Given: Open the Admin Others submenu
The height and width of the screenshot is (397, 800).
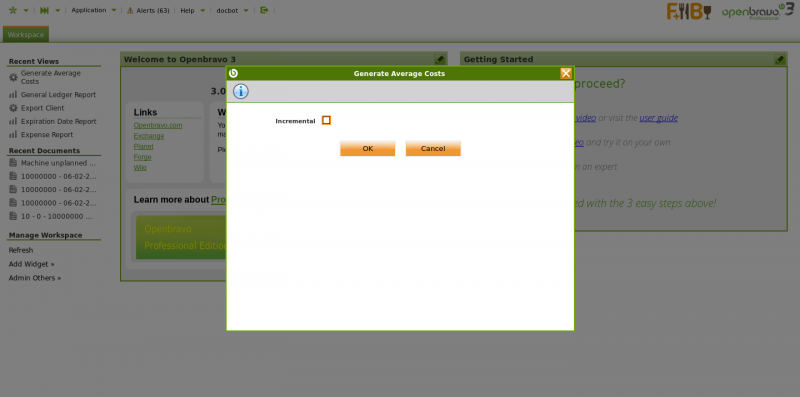Looking at the screenshot, I should pos(35,278).
